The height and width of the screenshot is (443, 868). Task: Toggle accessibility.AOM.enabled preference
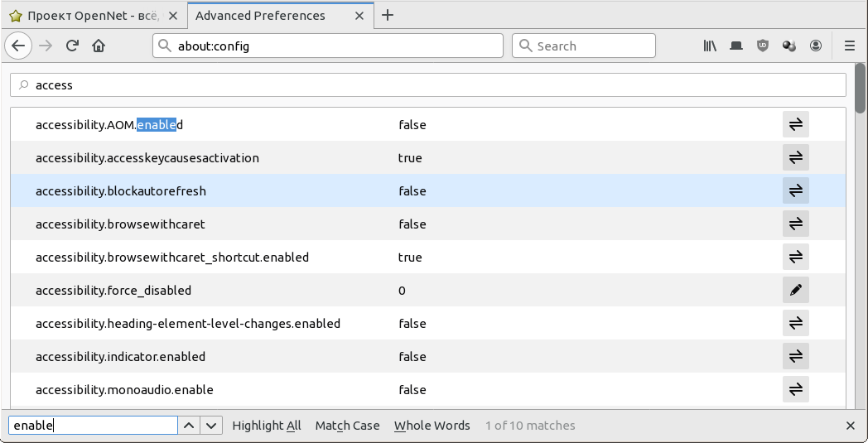tap(795, 125)
